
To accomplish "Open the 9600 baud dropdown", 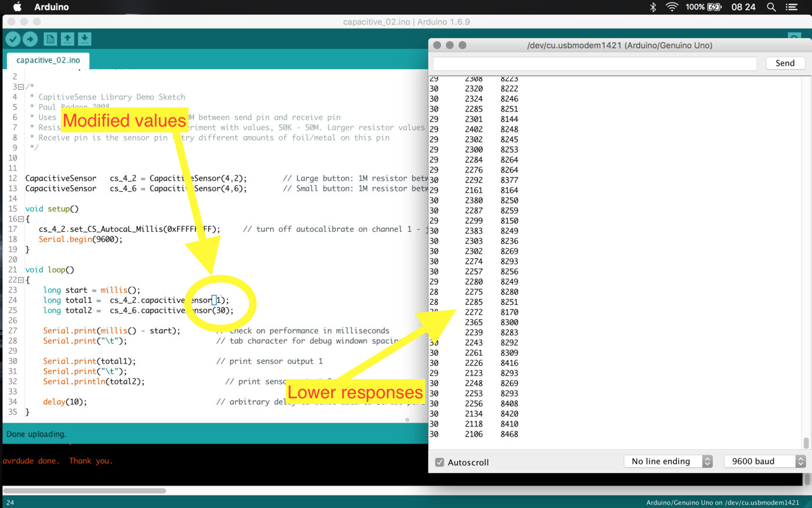I will point(765,461).
